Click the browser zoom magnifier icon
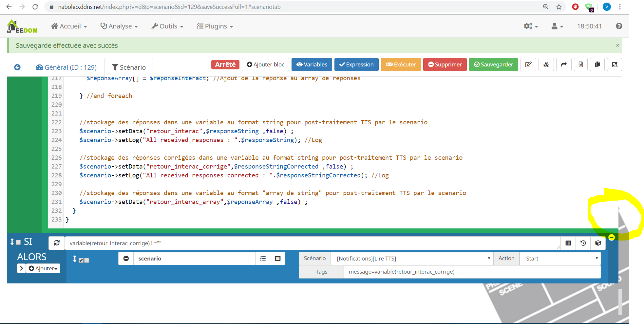 click(x=546, y=7)
